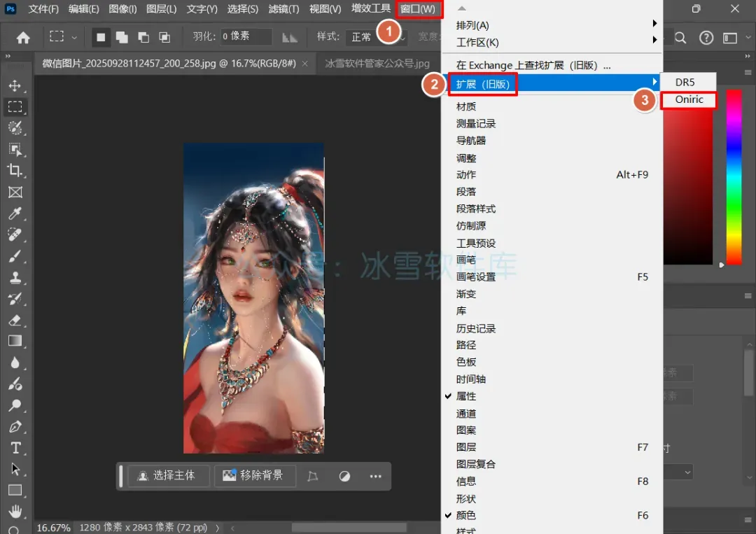Select the Horizontal Type tool
This screenshot has height=534, width=756.
[15, 448]
